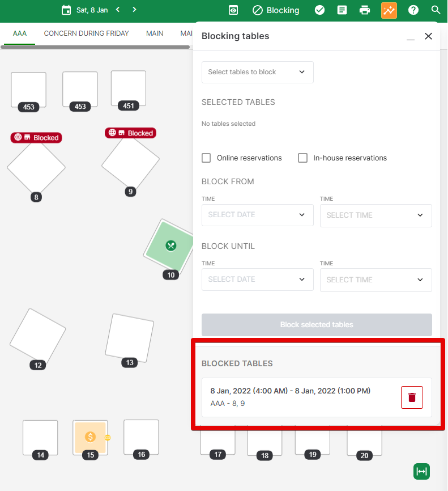448x491 pixels.
Task: Select the MAIN tab
Action: click(155, 33)
